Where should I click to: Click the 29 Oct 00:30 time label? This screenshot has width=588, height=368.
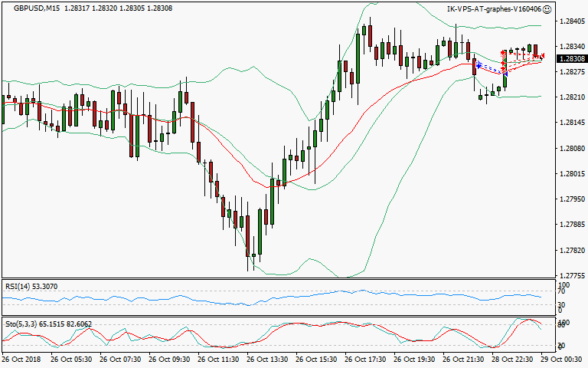point(564,359)
